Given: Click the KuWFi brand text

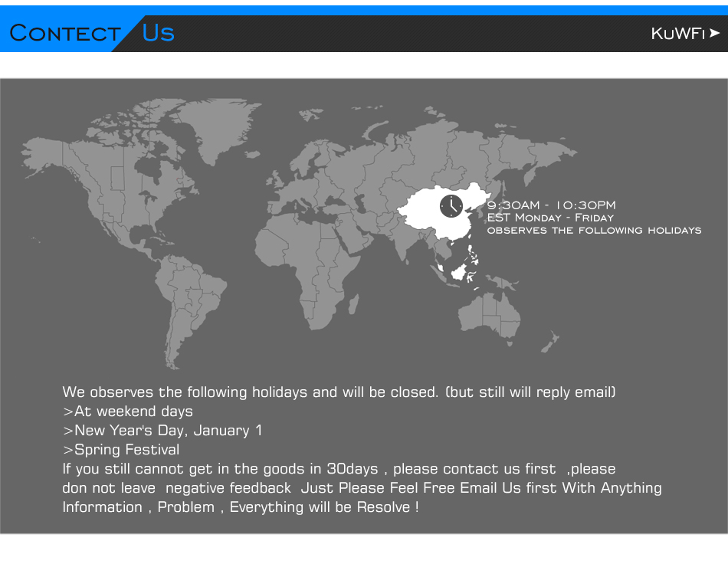Looking at the screenshot, I should click(x=678, y=34).
